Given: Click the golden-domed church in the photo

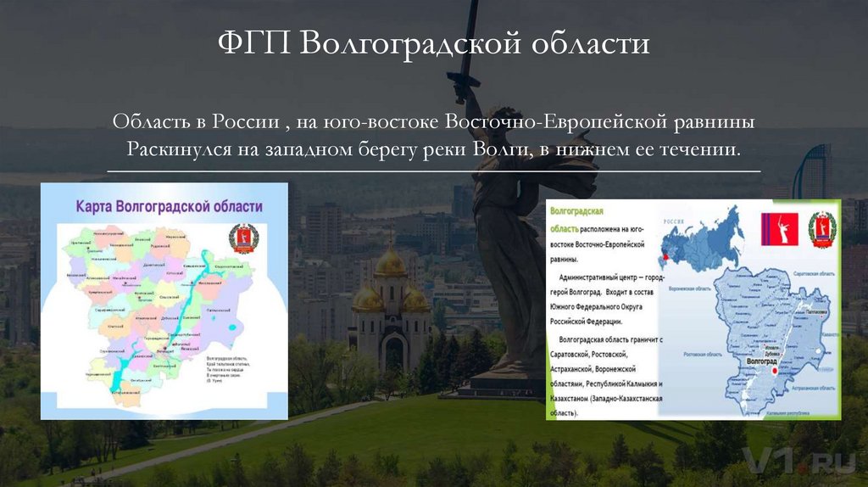Looking at the screenshot, I should (391, 307).
